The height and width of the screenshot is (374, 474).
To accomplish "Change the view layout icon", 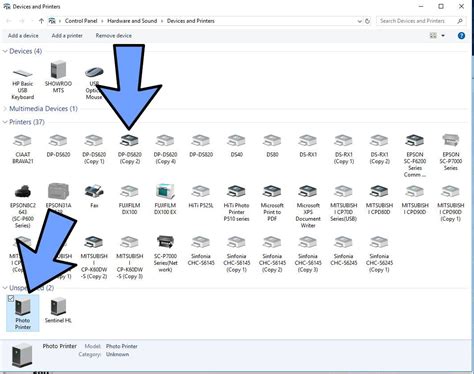I will (x=433, y=36).
